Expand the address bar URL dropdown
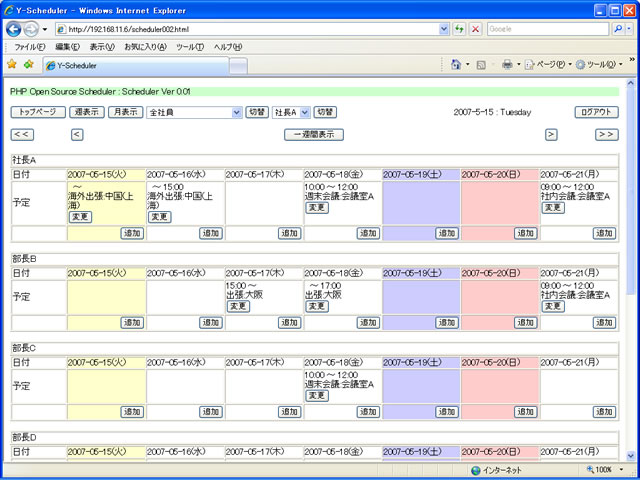640x480 pixels. pos(444,29)
